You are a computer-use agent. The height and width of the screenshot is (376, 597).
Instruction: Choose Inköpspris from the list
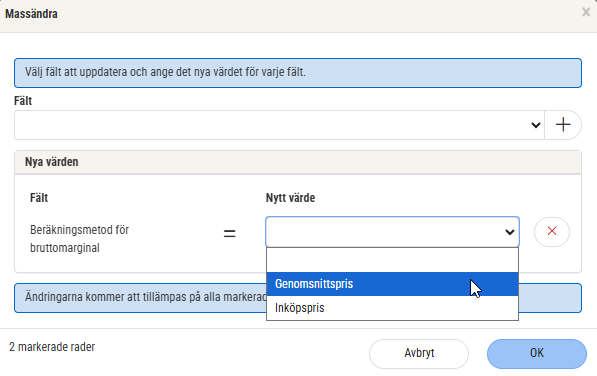pyautogui.click(x=393, y=307)
